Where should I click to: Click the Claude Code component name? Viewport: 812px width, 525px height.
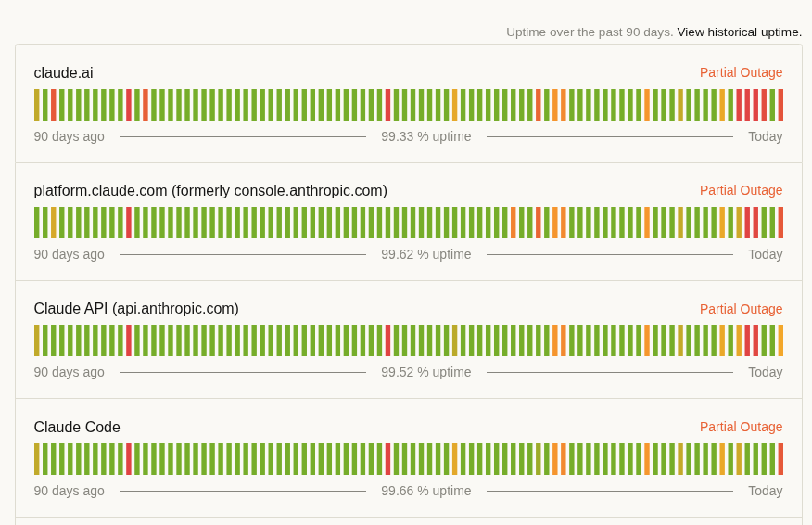[x=77, y=427]
